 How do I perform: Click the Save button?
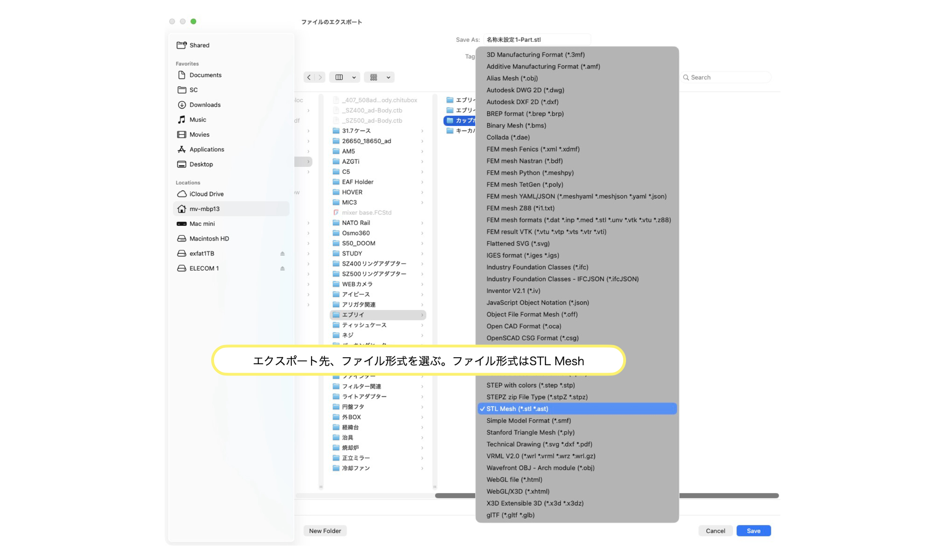(x=753, y=530)
